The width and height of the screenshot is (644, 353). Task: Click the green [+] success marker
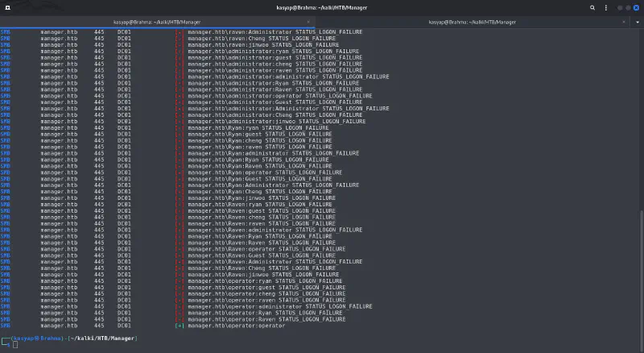179,326
